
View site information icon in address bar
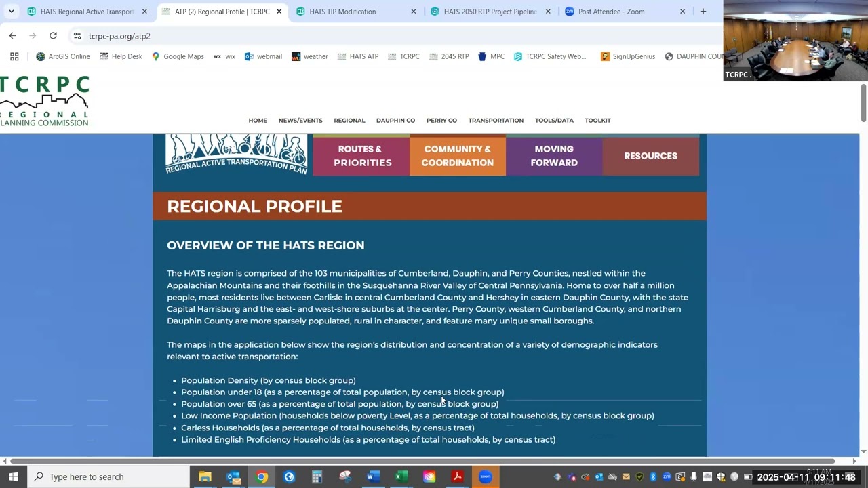tap(77, 36)
